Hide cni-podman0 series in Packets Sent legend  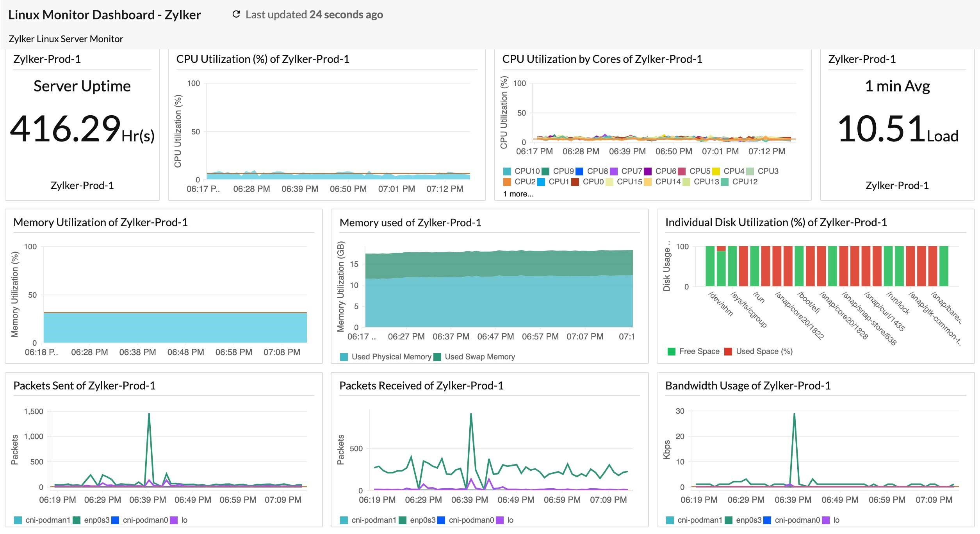coord(140,520)
